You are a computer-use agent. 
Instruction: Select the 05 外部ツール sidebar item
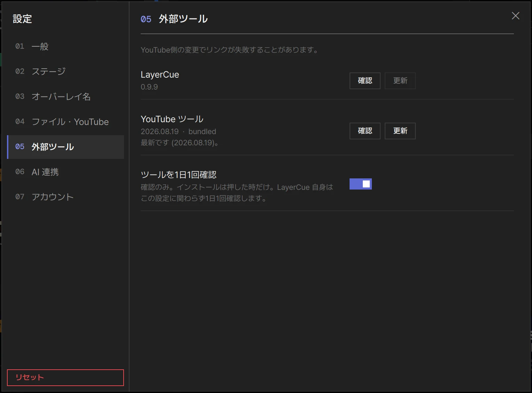pyautogui.click(x=65, y=147)
